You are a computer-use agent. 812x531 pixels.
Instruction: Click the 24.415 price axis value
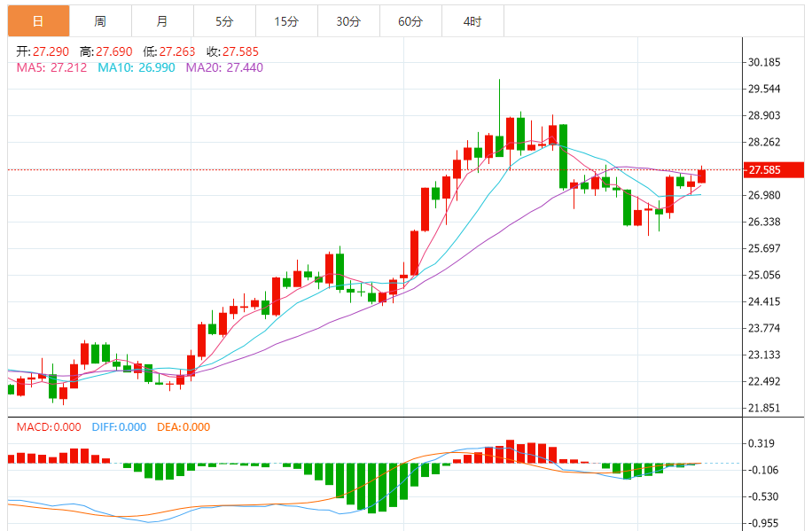(764, 301)
